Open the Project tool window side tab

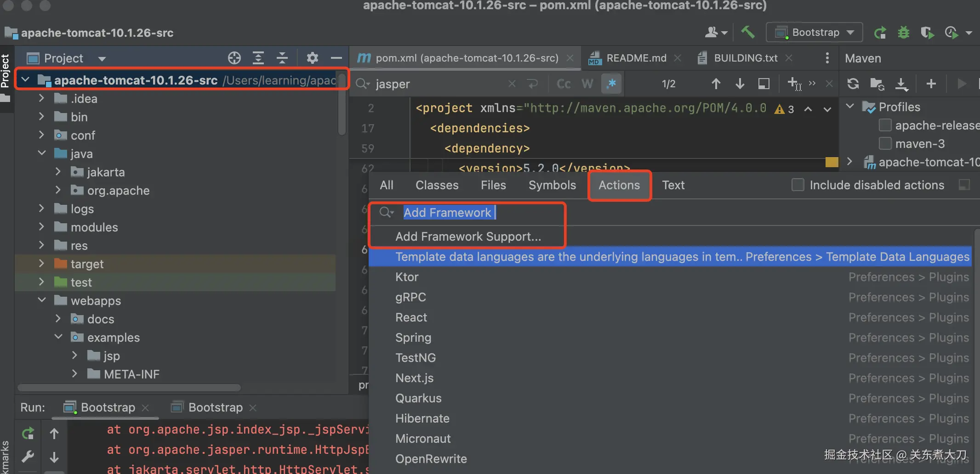point(6,71)
